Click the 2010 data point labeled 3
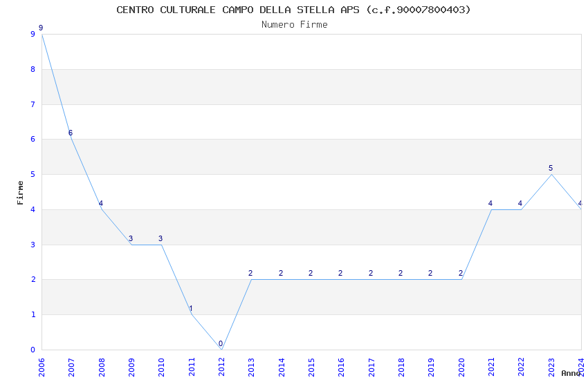This screenshot has width=588, height=380. [x=161, y=245]
